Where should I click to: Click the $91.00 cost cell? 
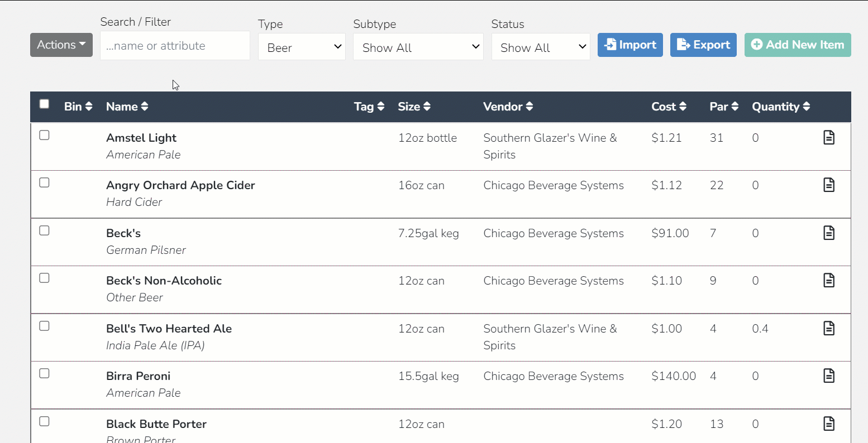click(670, 233)
